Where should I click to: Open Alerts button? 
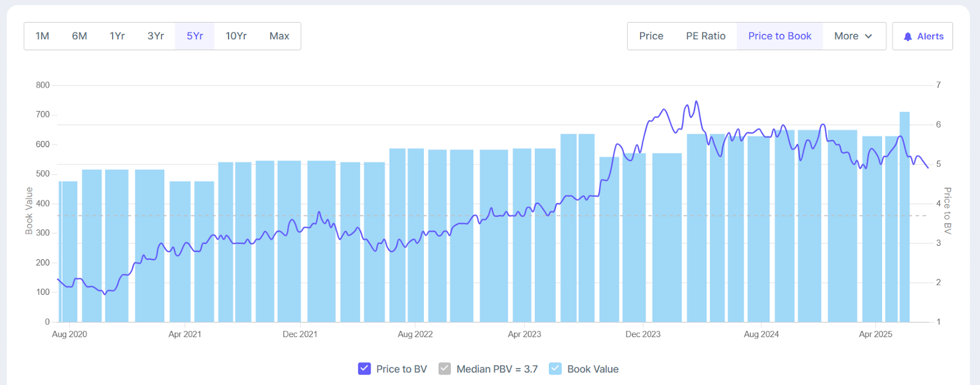click(922, 36)
